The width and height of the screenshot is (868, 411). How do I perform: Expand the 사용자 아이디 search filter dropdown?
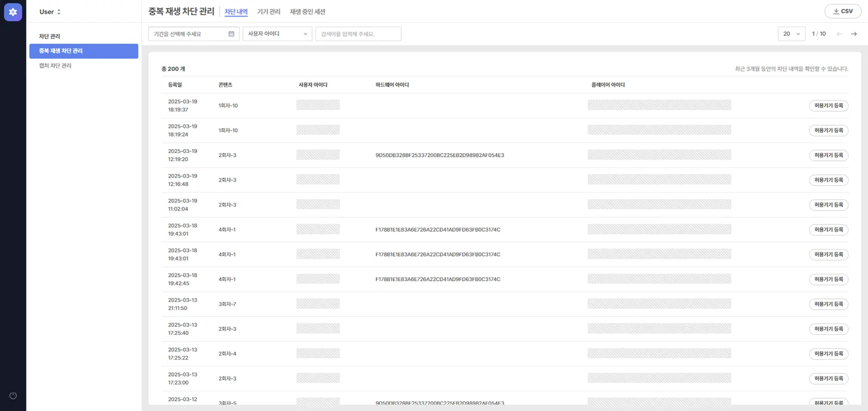tap(277, 34)
